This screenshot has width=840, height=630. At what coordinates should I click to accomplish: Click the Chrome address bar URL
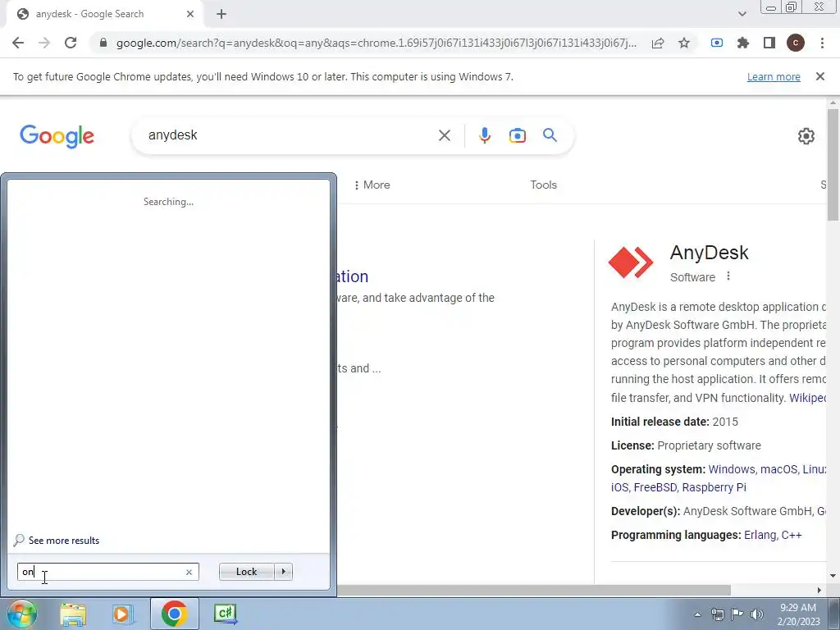point(376,43)
